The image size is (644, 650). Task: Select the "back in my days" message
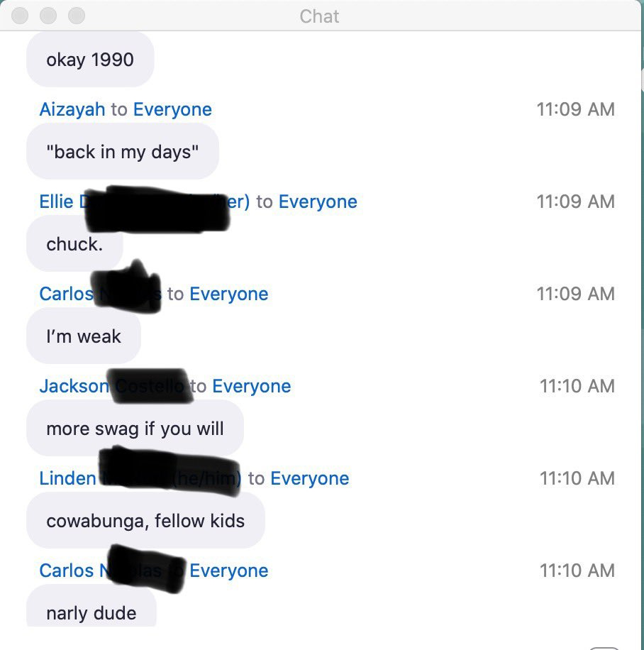123,151
